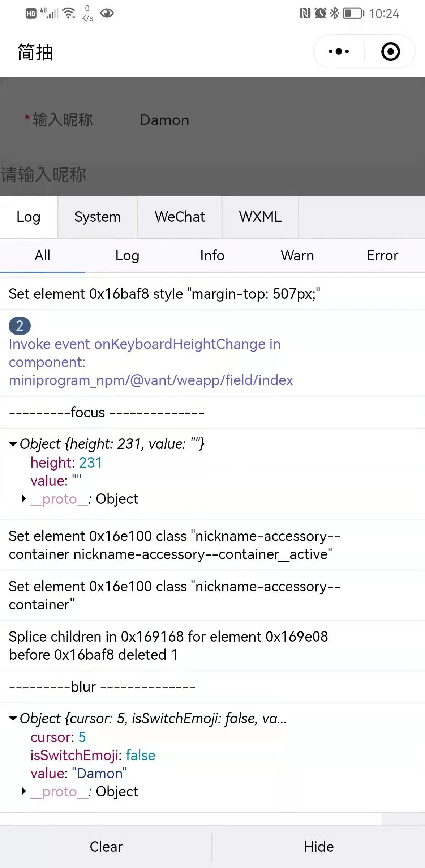This screenshot has height=868, width=425.
Task: Open the mini program three-dot menu
Action: pyautogui.click(x=339, y=51)
